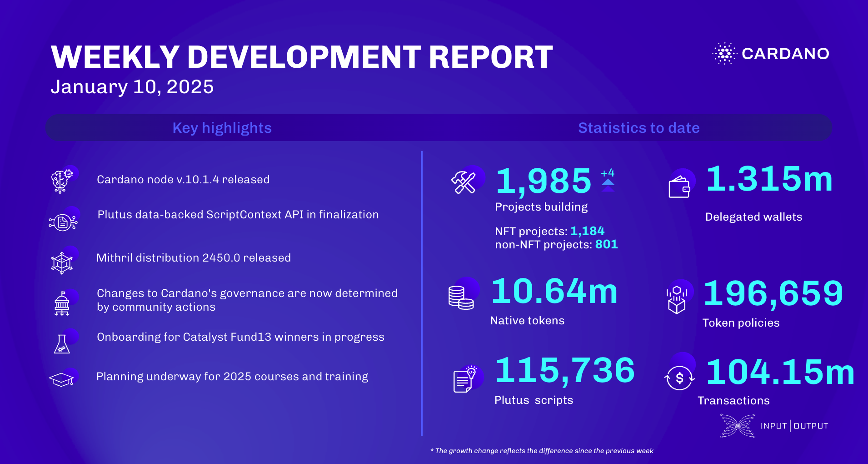The image size is (868, 464).
Task: Select the Key highlights header
Action: (222, 128)
